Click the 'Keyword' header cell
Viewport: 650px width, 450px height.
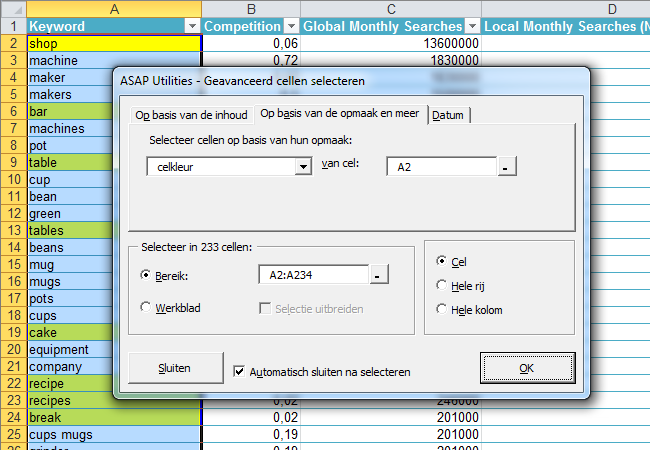[106, 27]
